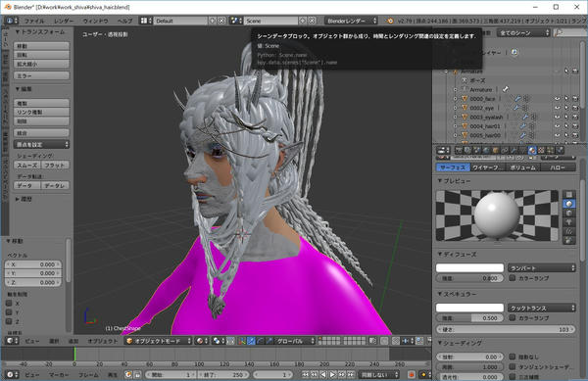Click the timeline editor type icon
This screenshot has height=381, width=588.
coord(10,374)
